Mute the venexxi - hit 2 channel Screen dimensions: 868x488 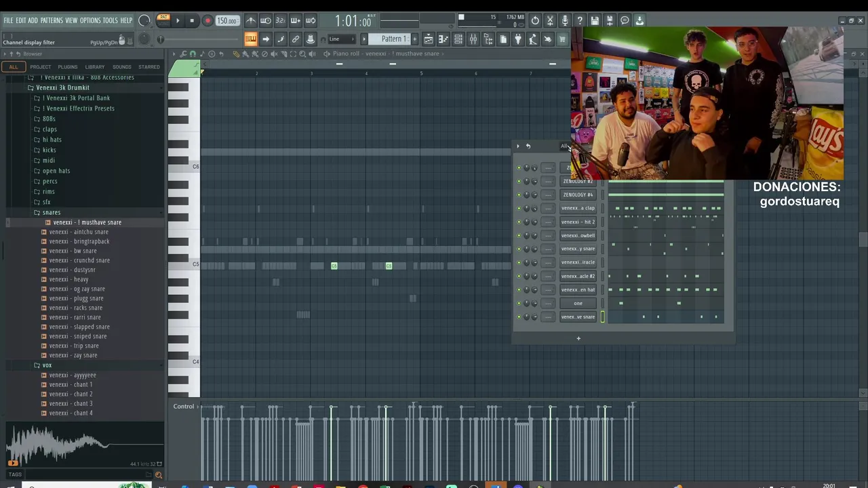pos(519,222)
